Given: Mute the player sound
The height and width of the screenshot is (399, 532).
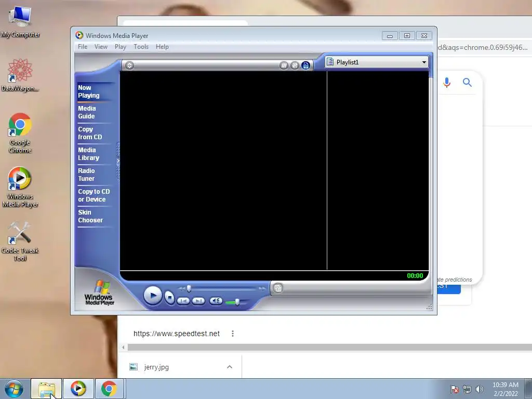Looking at the screenshot, I should click(x=216, y=301).
